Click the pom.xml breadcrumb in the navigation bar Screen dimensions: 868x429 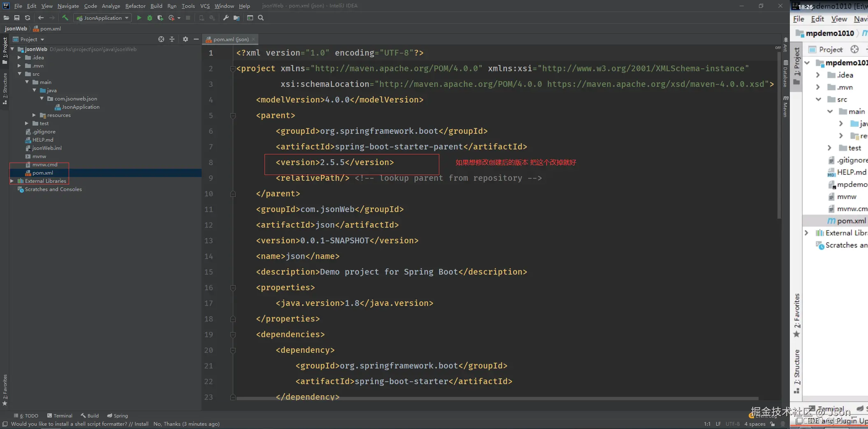(47, 28)
